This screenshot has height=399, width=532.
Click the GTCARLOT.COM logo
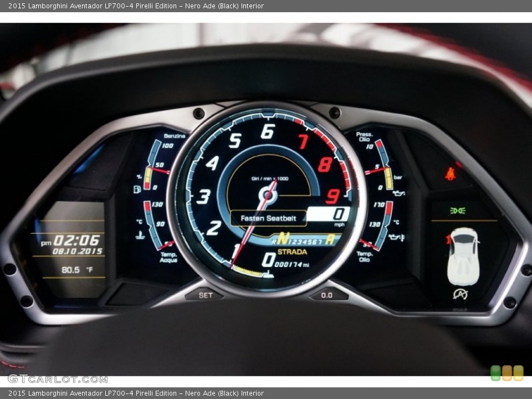coord(58,379)
